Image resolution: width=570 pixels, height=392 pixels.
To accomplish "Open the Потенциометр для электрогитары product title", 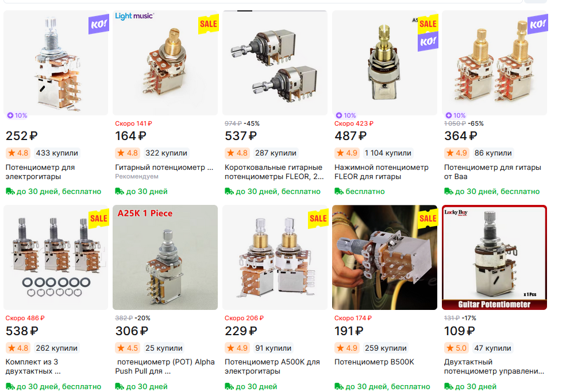I will [x=40, y=172].
